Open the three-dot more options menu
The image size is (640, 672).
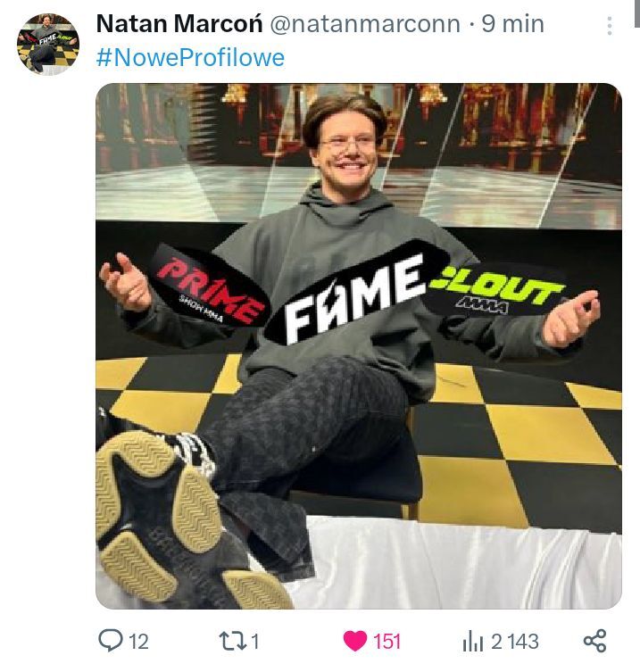[611, 26]
